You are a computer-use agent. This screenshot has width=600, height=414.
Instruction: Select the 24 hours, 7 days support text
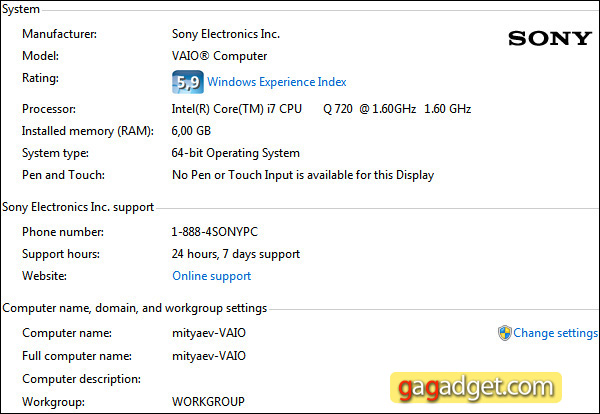[236, 254]
